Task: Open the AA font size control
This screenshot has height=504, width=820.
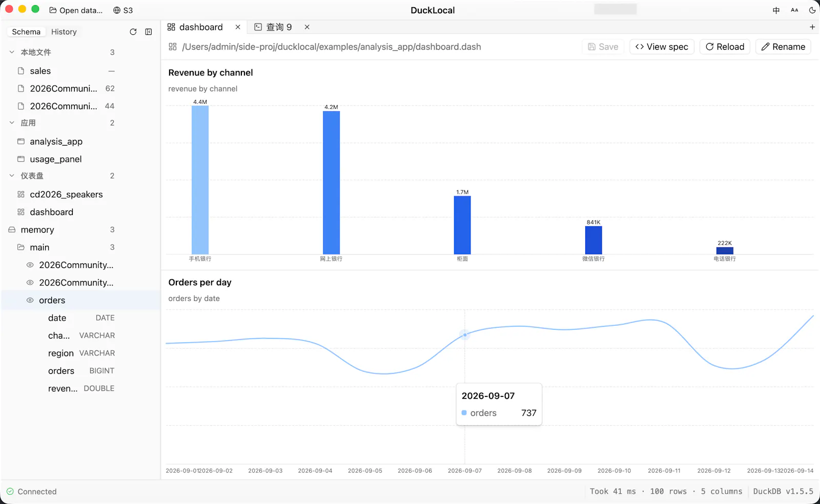Action: tap(794, 10)
